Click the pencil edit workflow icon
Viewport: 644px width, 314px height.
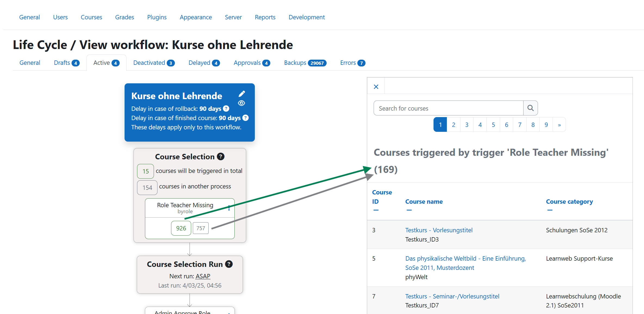point(242,94)
